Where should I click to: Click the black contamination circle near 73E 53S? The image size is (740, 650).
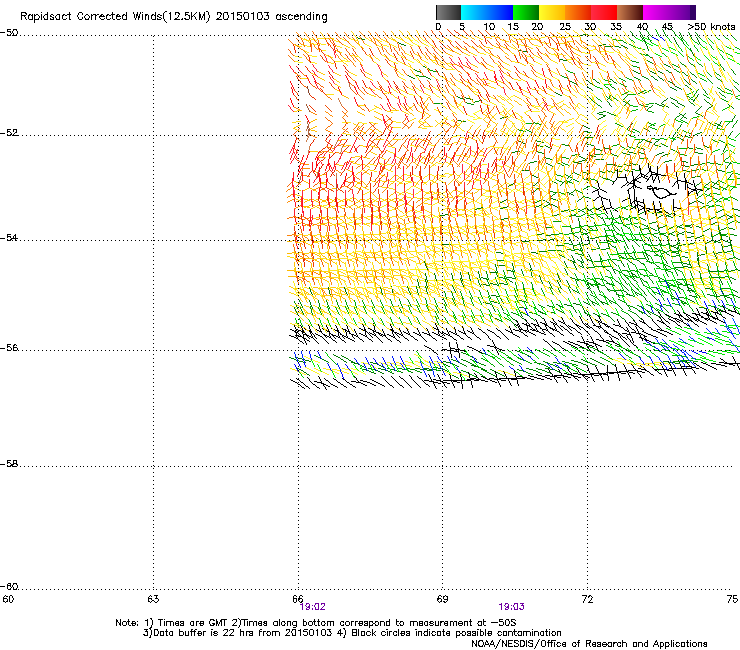pyautogui.click(x=662, y=192)
